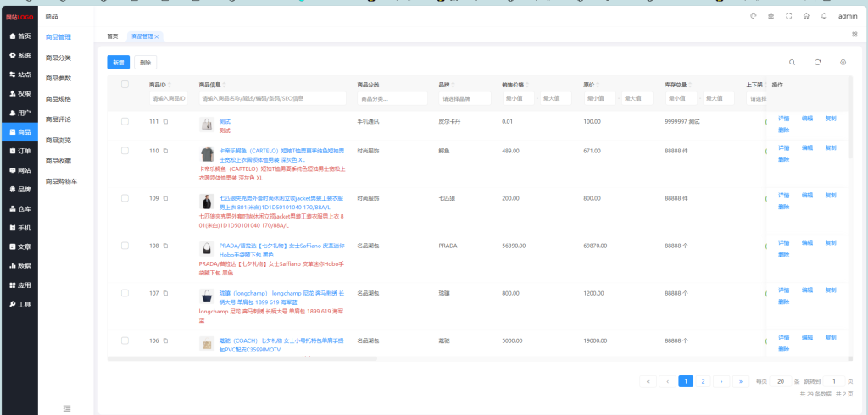Check the checkbox for product row 110
Image resolution: width=868 pixels, height=415 pixels.
coord(125,151)
